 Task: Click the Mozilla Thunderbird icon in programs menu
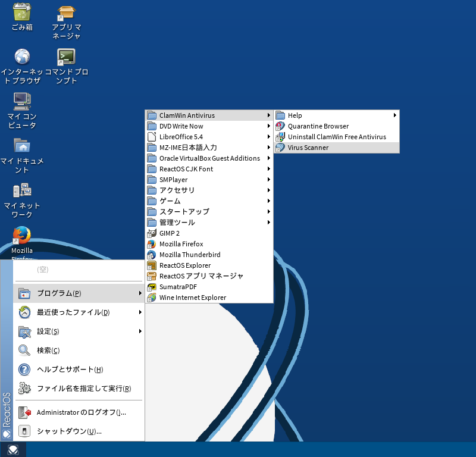(x=152, y=255)
